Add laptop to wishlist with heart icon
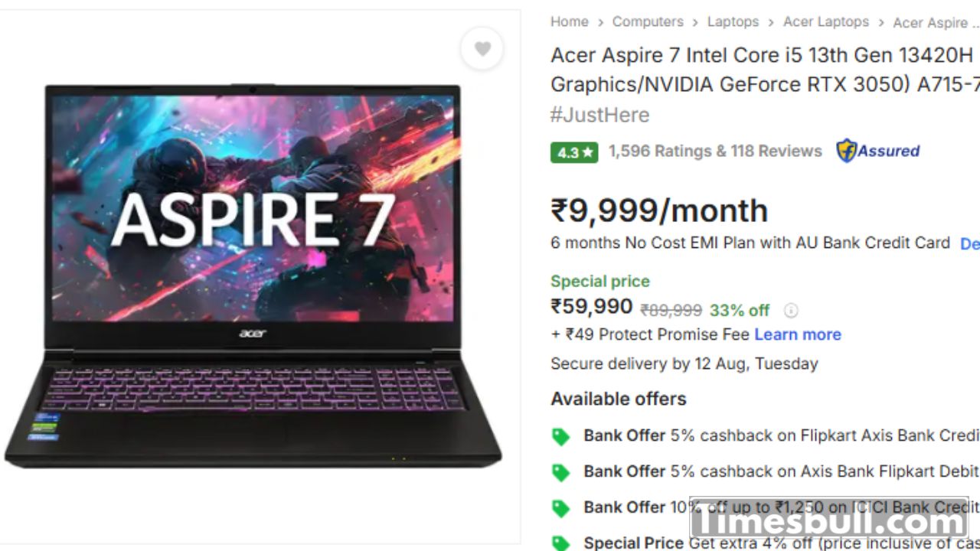980x551 pixels. pyautogui.click(x=482, y=49)
